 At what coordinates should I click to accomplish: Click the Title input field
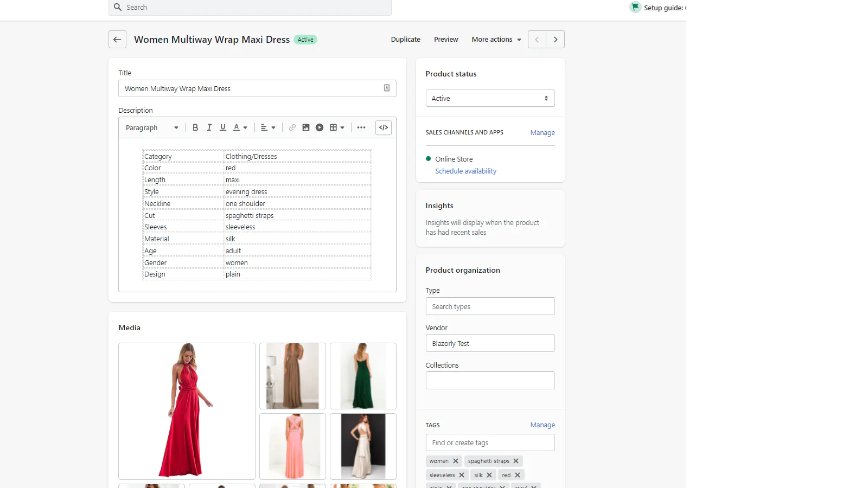(x=257, y=88)
